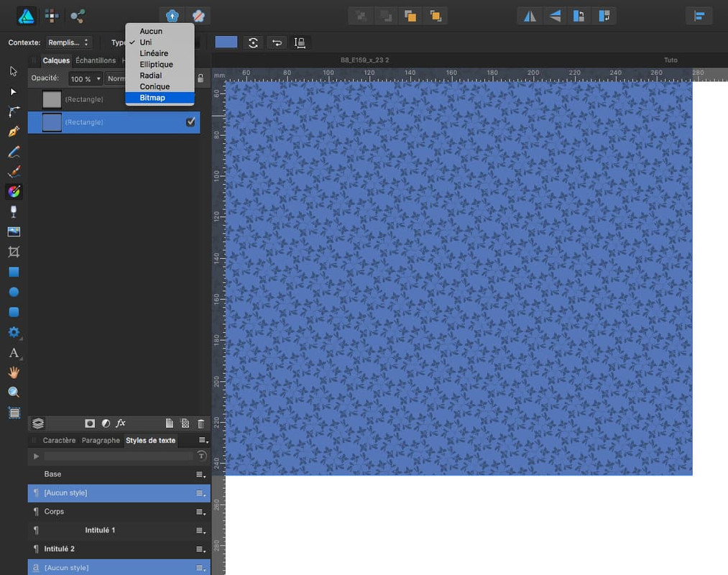This screenshot has height=575, width=728.
Task: Select the Move tool arrow
Action: tap(14, 71)
